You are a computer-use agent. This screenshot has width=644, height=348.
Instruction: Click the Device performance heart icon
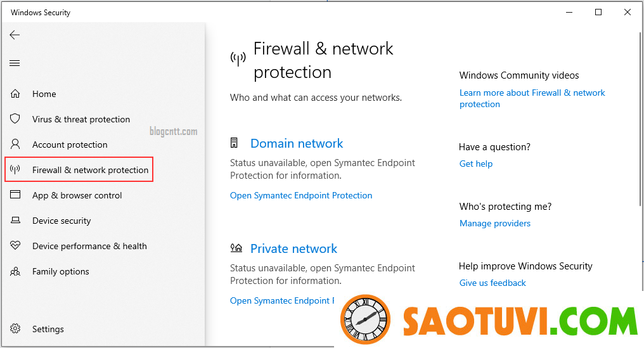point(16,246)
